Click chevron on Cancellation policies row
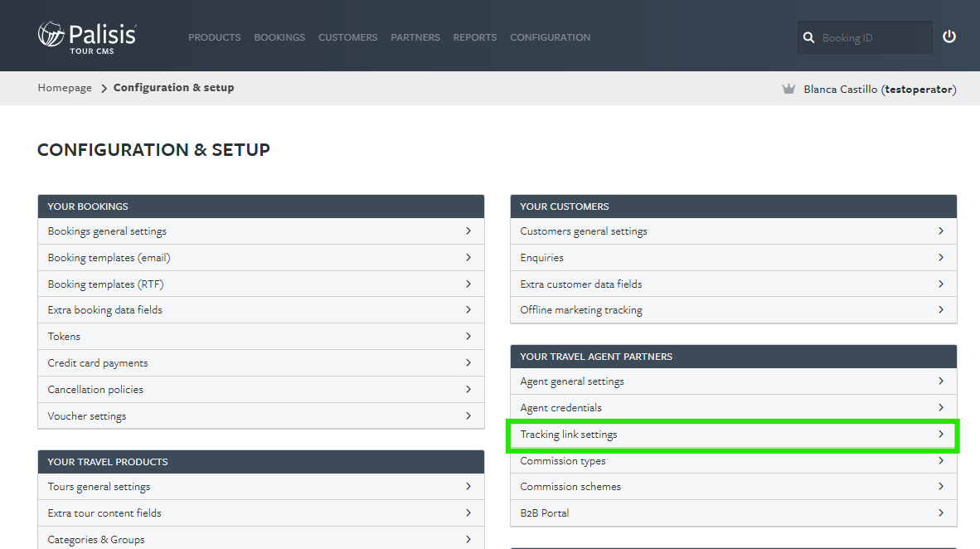Image resolution: width=980 pixels, height=549 pixels. [x=468, y=390]
